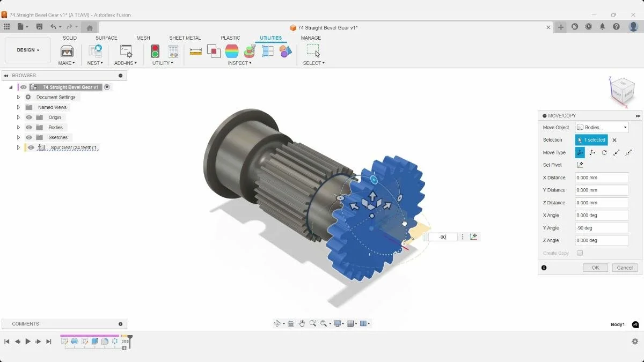The width and height of the screenshot is (644, 362).
Task: Toggle visibility of Sketches folder
Action: click(29, 137)
